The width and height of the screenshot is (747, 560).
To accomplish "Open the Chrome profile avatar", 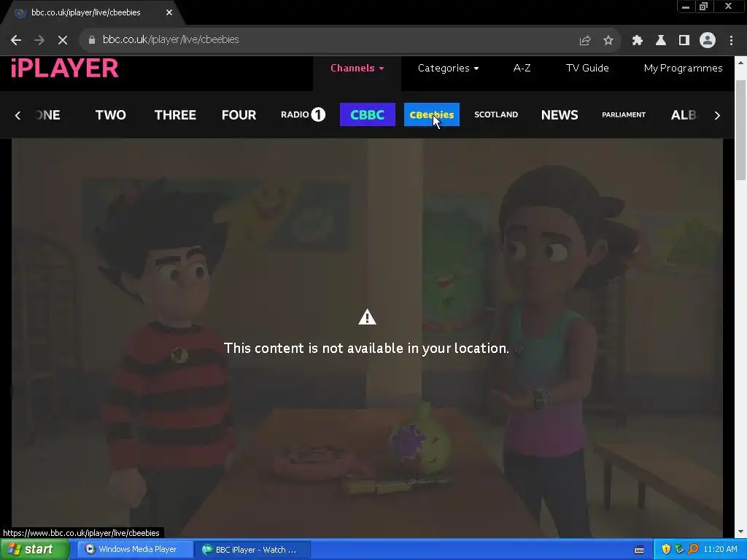I will click(708, 40).
